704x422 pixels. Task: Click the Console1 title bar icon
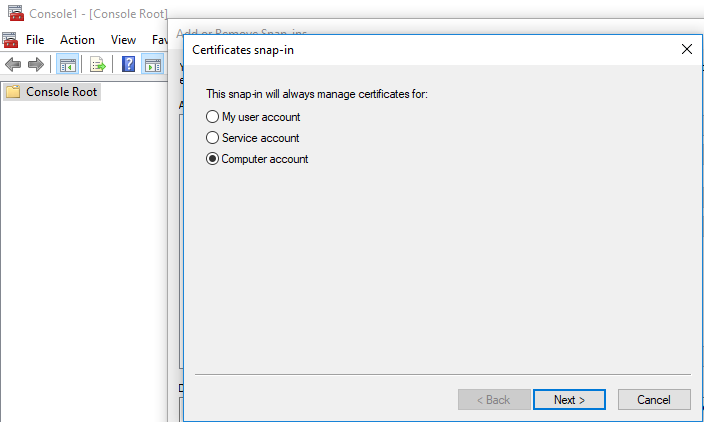tap(16, 13)
